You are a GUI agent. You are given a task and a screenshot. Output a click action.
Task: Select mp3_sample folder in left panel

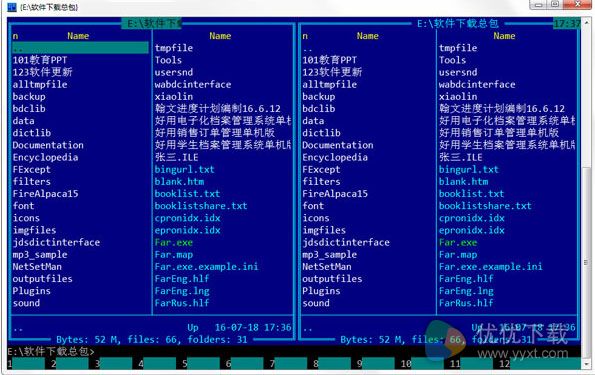[x=40, y=254]
